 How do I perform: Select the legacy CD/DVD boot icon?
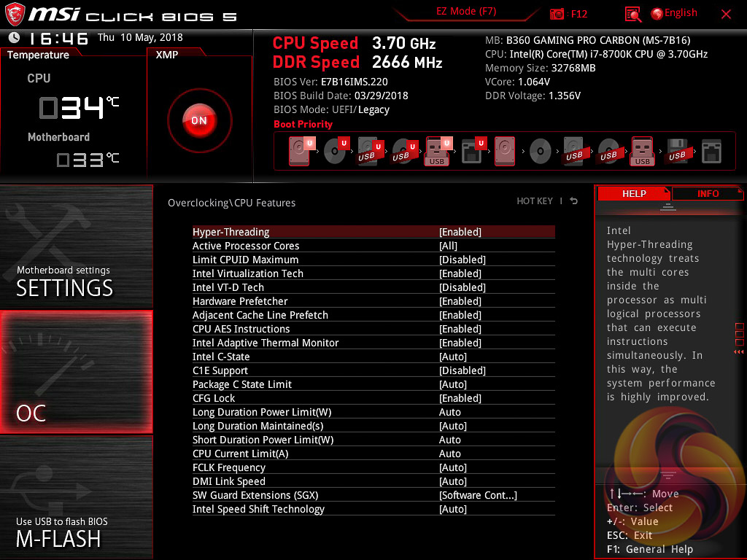(541, 152)
